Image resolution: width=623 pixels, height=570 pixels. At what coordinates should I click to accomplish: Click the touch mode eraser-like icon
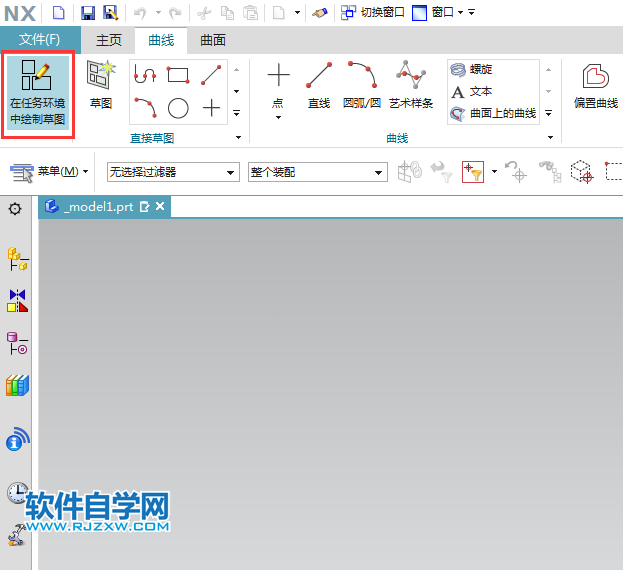coord(320,13)
